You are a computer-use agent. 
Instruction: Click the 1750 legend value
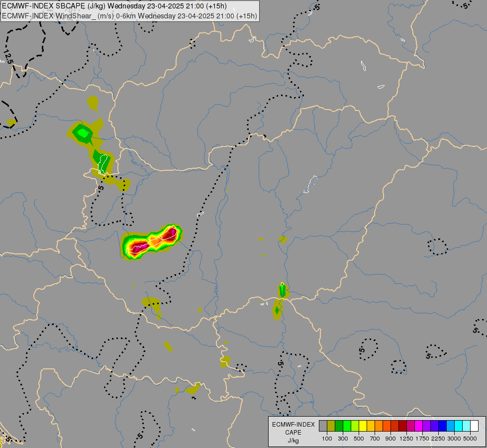pyautogui.click(x=422, y=439)
